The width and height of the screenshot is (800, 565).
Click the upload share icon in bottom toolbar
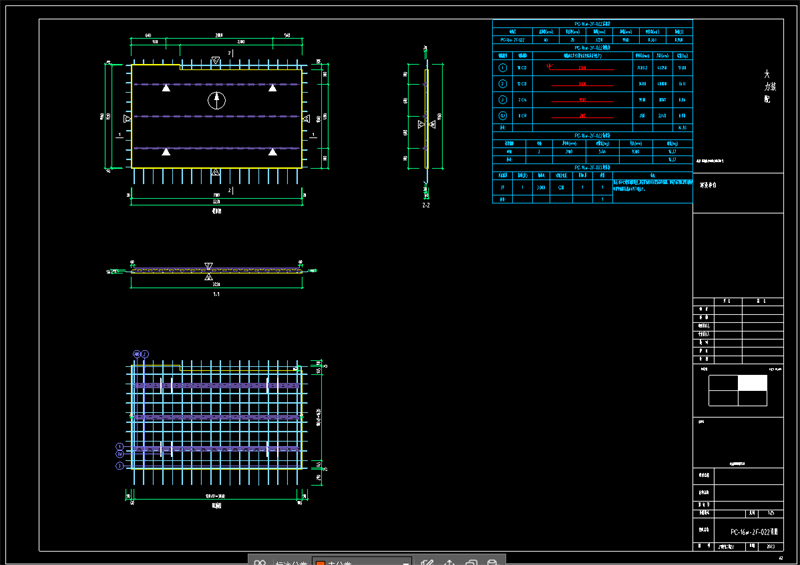point(449,562)
